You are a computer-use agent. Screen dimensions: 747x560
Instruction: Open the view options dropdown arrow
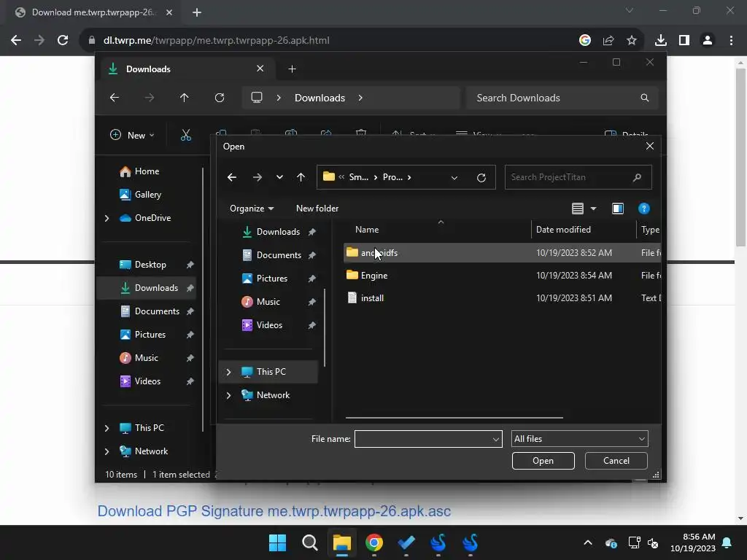[x=593, y=209]
